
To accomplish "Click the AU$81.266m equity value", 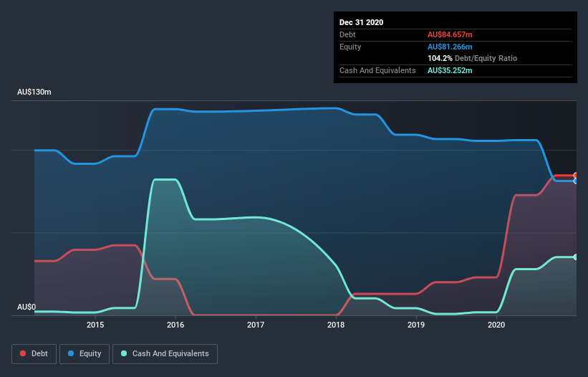I will pos(450,47).
